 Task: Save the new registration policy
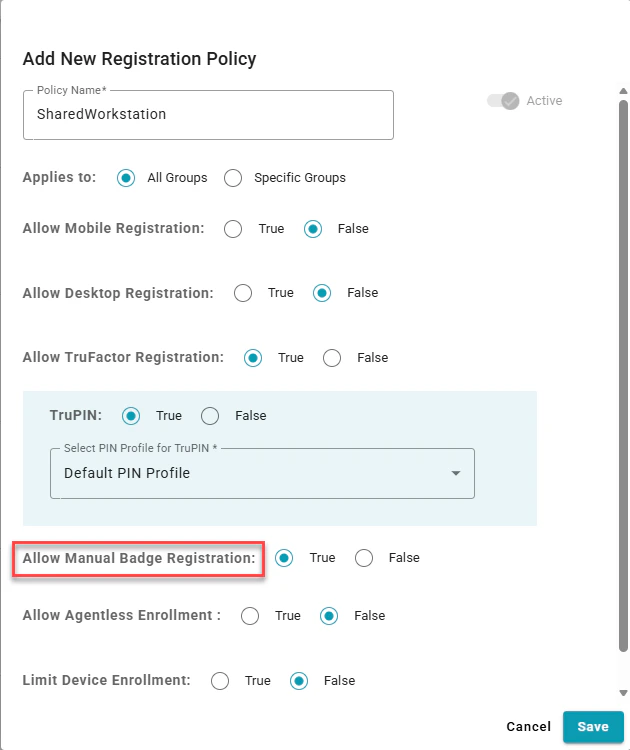pos(593,727)
